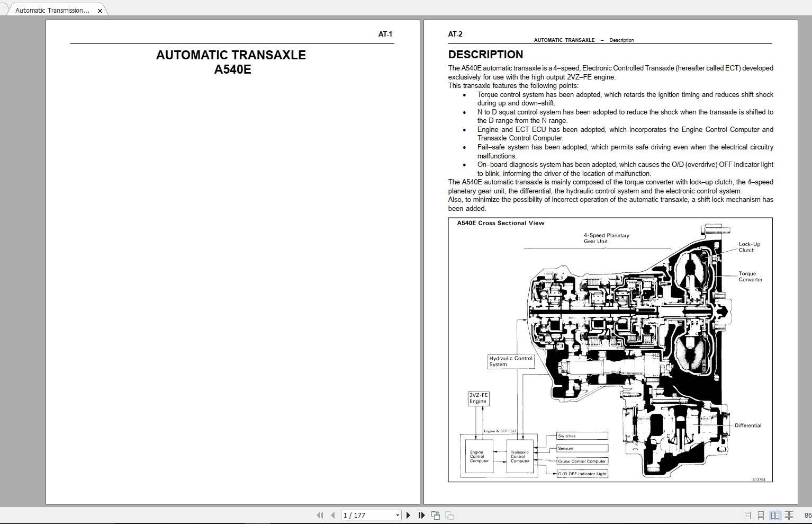This screenshot has height=524, width=812.
Task: Close the Automatic Transmission tab
Action: pos(100,11)
